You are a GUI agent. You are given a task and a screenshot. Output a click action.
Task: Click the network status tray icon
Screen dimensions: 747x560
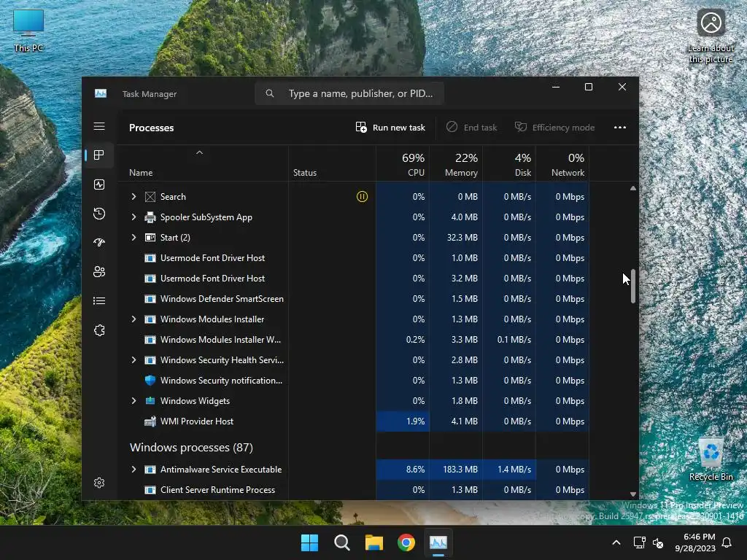(x=639, y=542)
